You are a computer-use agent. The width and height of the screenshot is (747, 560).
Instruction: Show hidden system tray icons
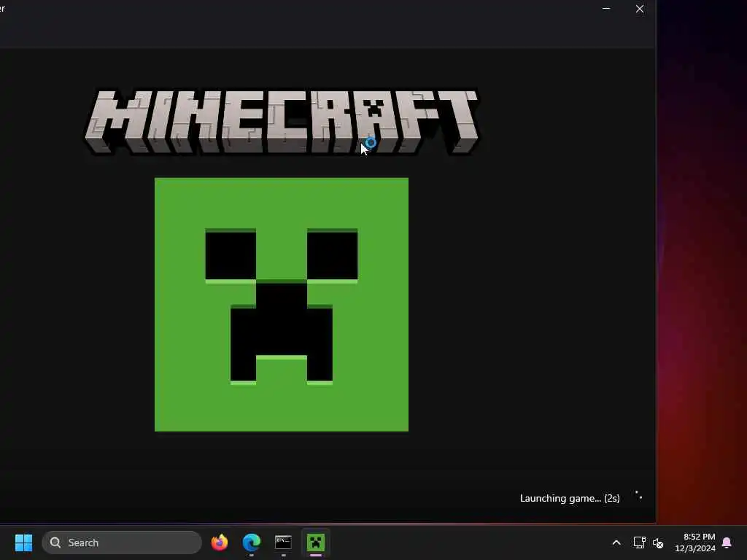[x=616, y=542]
